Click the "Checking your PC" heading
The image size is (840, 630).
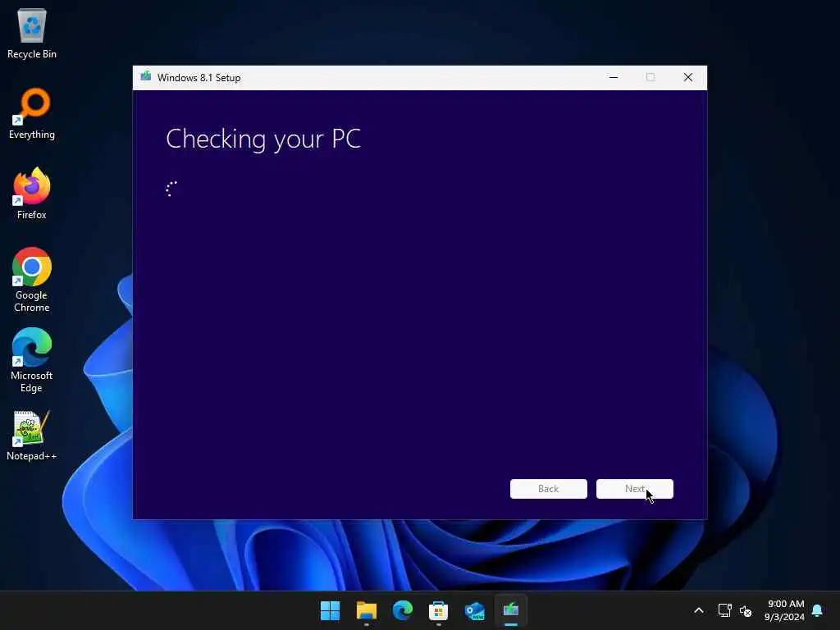[x=263, y=139]
